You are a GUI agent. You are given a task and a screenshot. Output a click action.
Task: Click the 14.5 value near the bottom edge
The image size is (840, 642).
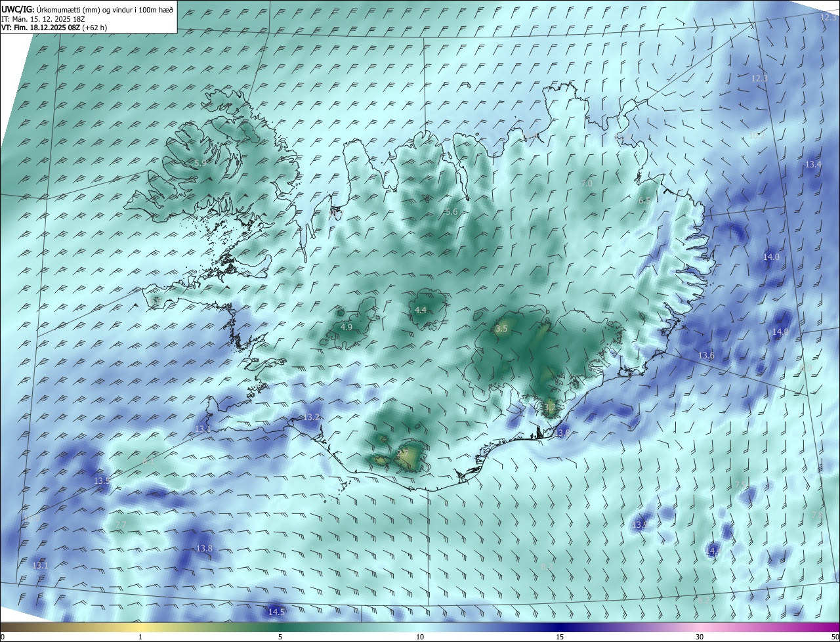click(276, 612)
